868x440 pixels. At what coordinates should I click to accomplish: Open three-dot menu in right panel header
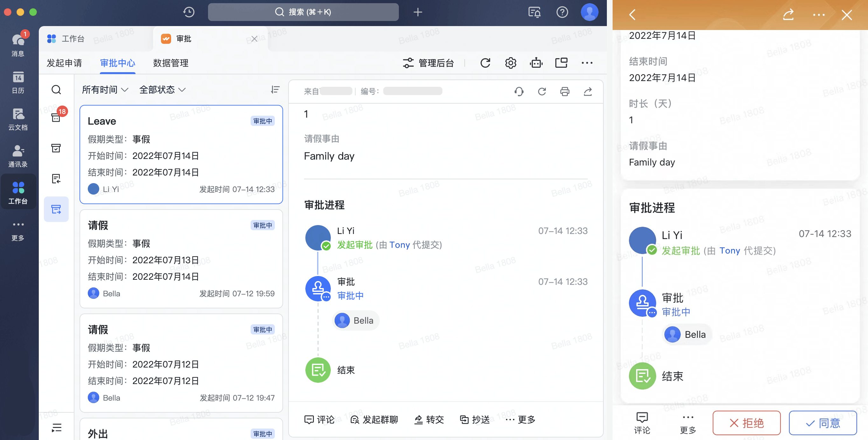[818, 15]
